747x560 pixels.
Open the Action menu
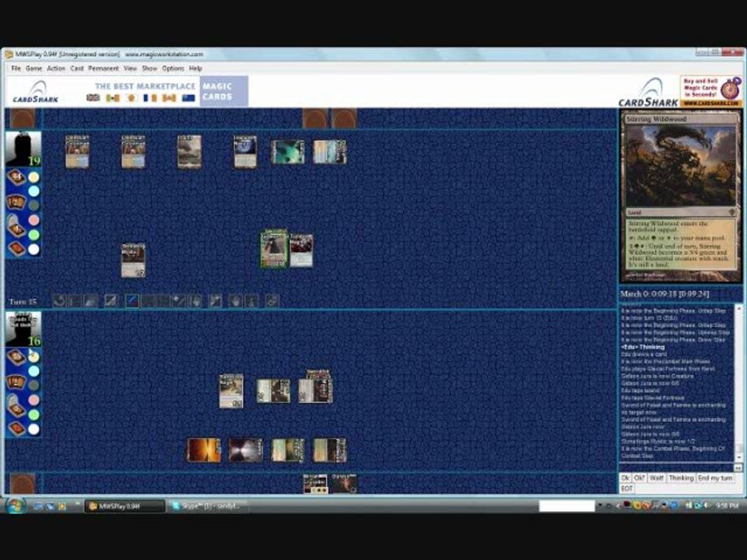coord(56,68)
